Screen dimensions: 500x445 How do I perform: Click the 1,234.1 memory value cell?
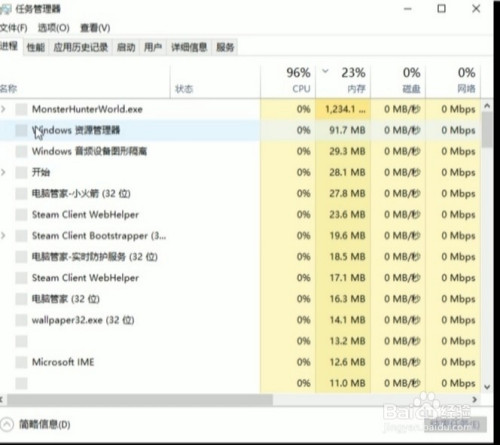click(x=343, y=109)
